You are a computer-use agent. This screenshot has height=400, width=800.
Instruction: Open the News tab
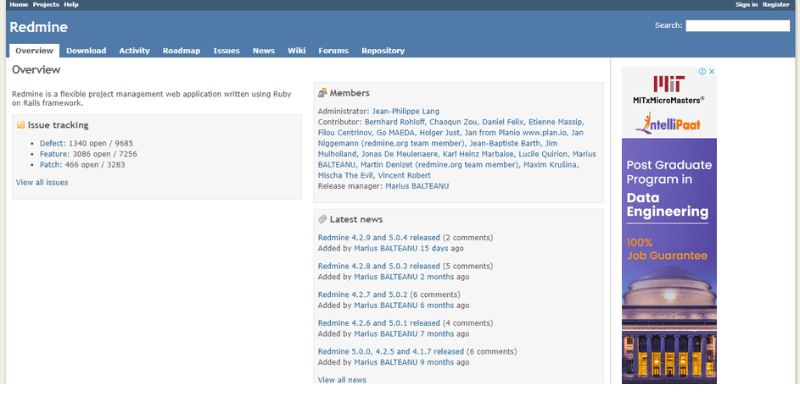(x=264, y=51)
